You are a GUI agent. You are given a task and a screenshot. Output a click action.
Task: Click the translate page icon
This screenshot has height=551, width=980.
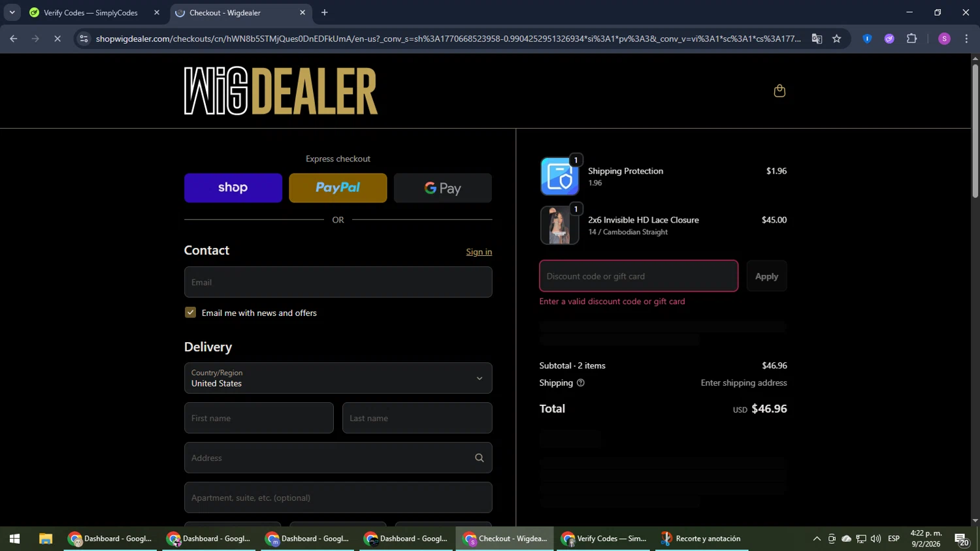(x=817, y=39)
